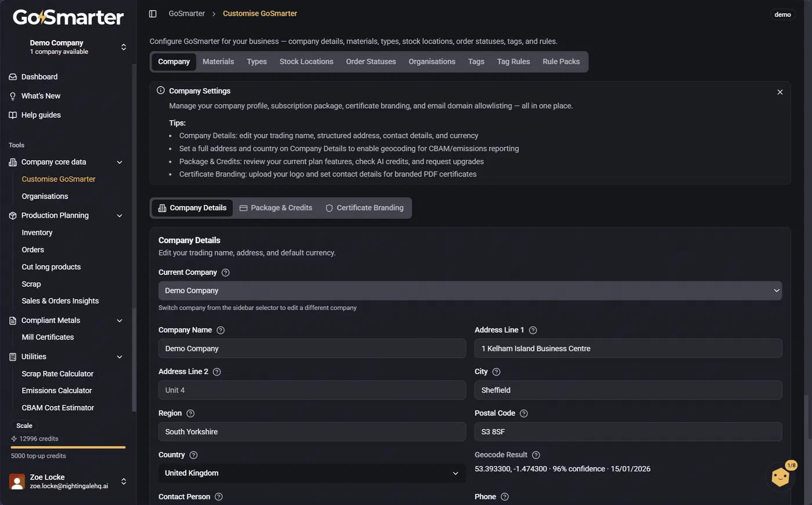Open help tooltip for Address Line 1
Image resolution: width=812 pixels, height=505 pixels.
point(533,330)
